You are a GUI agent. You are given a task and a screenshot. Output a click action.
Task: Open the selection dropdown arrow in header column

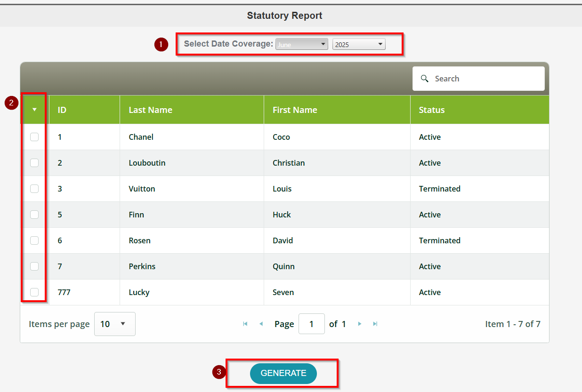(33, 109)
